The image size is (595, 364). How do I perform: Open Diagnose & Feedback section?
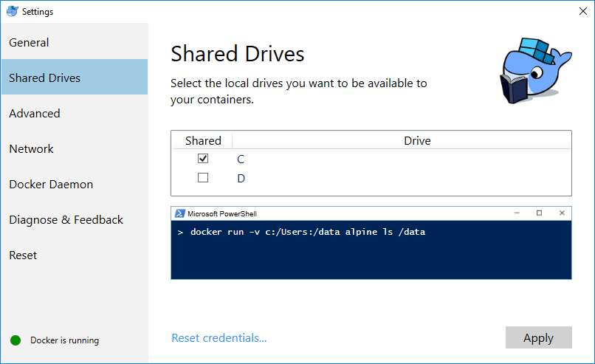66,220
